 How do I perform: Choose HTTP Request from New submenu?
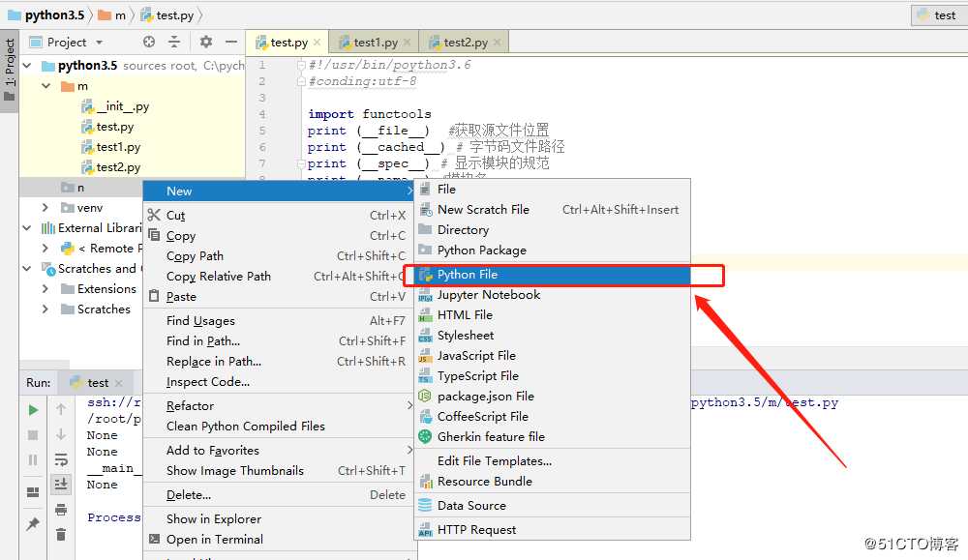[552, 530]
